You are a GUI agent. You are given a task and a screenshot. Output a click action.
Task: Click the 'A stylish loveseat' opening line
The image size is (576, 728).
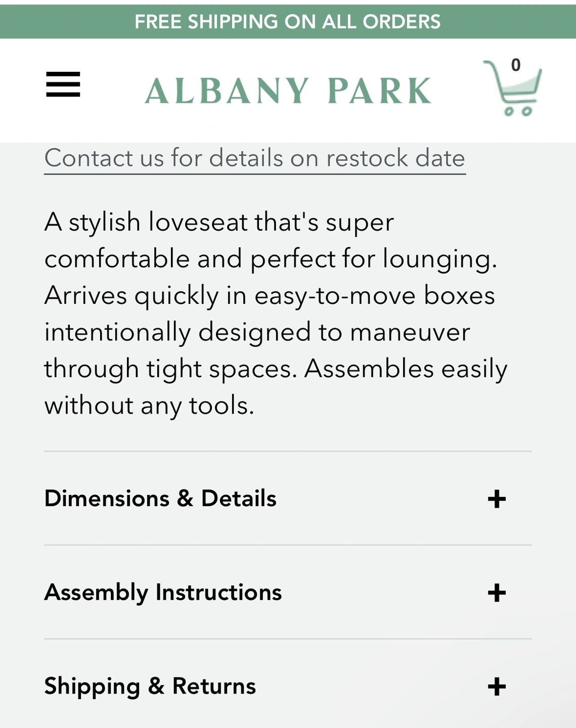pos(218,222)
